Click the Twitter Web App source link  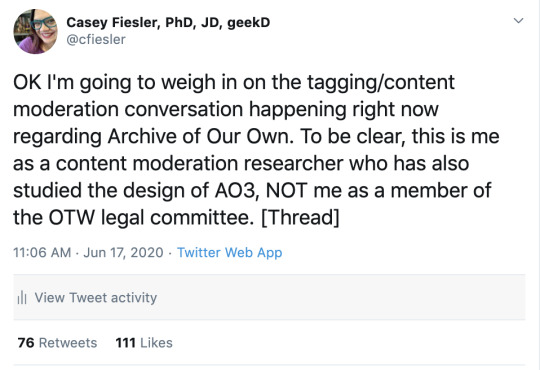point(230,253)
